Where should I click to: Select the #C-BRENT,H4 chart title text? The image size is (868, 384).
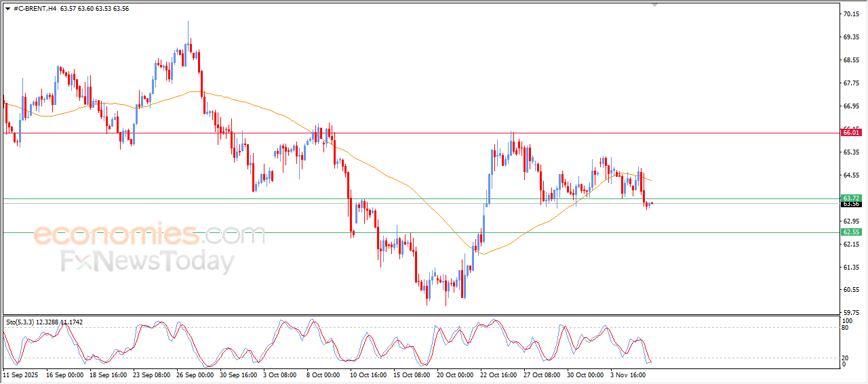[x=35, y=9]
